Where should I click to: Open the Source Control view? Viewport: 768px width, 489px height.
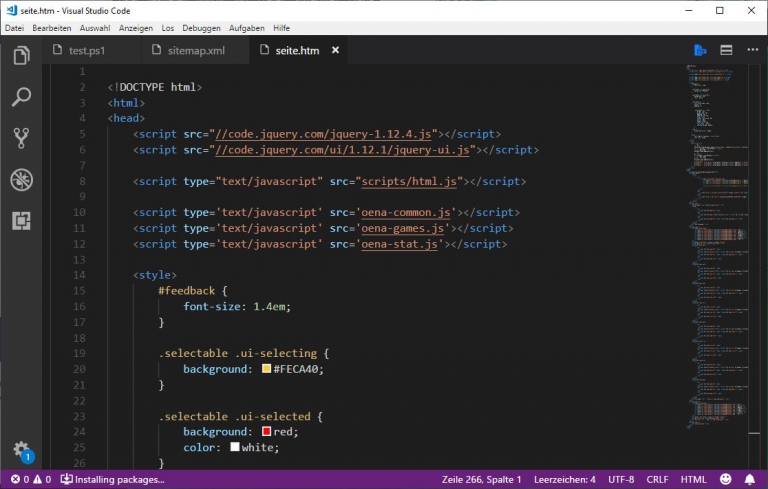21,138
